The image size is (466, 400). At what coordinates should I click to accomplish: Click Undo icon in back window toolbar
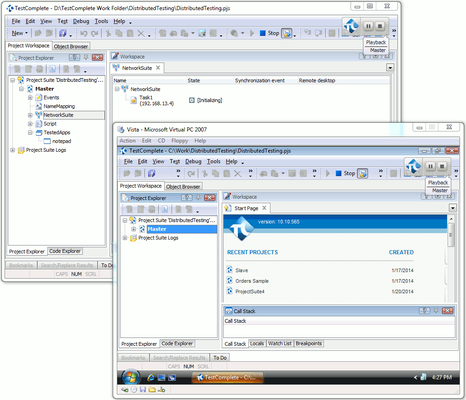click(84, 33)
